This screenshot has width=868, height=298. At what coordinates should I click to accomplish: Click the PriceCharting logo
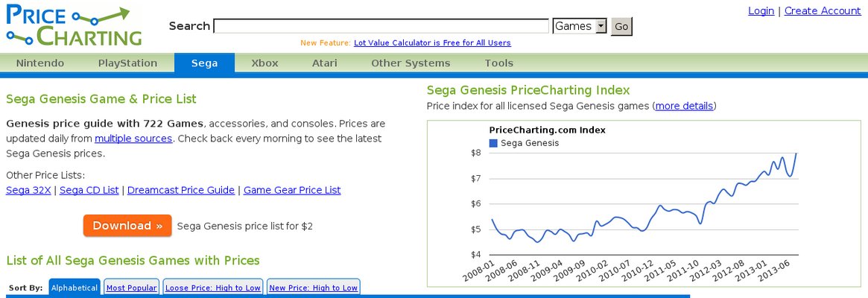coord(74,25)
